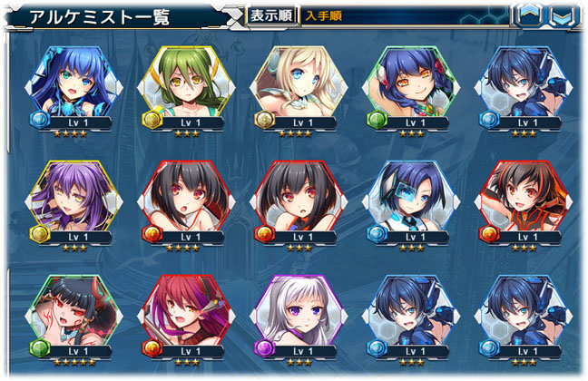
Task: Click the green element gem of horned alchemist
Action: point(40,348)
